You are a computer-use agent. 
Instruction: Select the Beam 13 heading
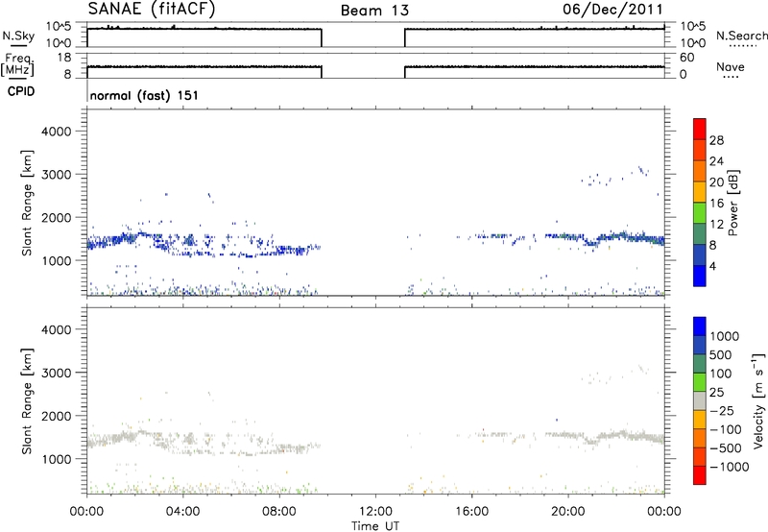pos(374,11)
